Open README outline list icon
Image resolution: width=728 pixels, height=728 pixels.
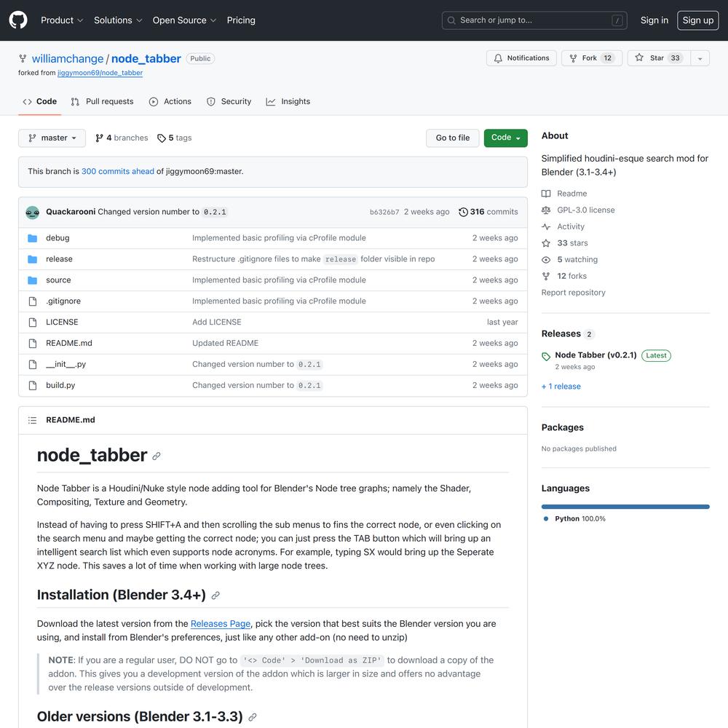32,420
